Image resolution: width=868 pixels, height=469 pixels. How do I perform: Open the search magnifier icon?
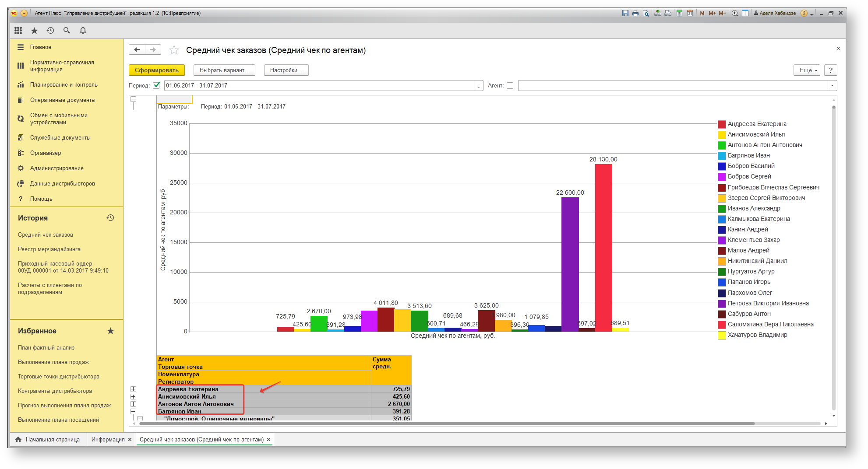tap(67, 30)
